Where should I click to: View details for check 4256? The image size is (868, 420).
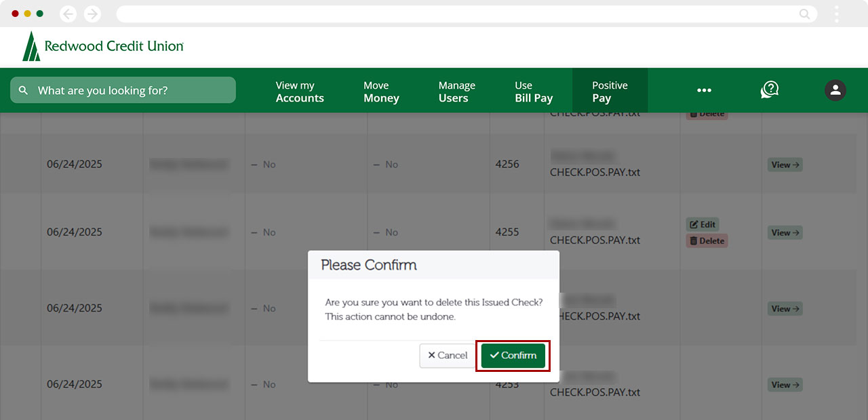tap(785, 165)
